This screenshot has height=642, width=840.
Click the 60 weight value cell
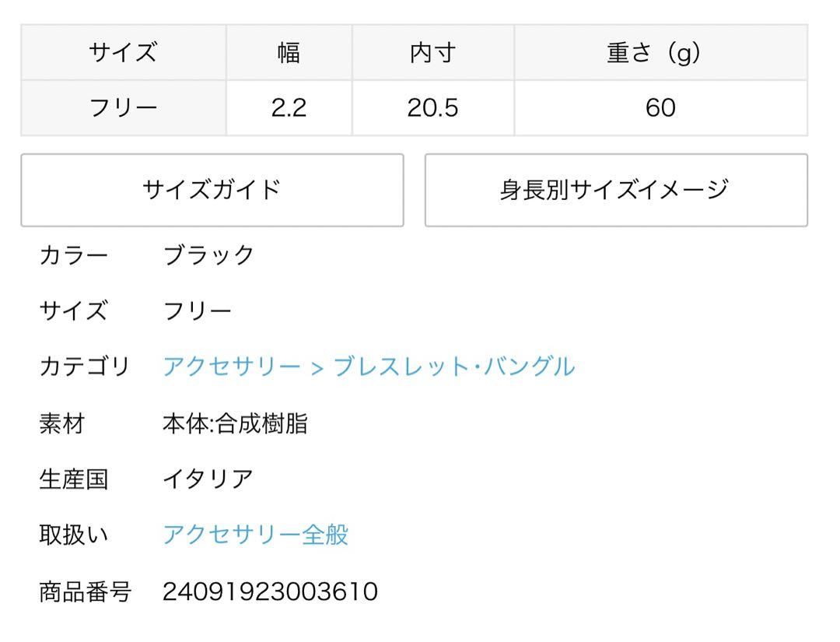tap(661, 108)
